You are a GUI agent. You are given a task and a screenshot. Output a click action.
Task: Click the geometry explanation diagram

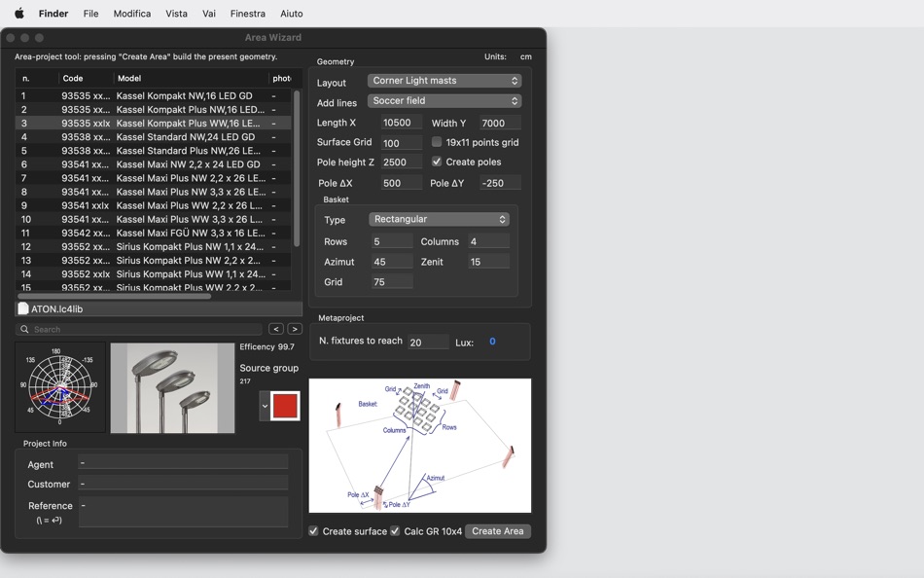(419, 446)
